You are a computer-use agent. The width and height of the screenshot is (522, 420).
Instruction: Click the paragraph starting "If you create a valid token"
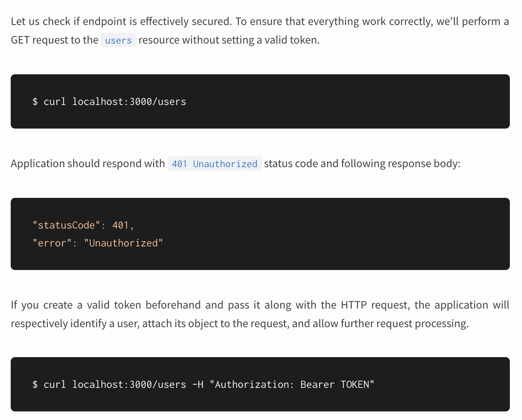coord(260,314)
